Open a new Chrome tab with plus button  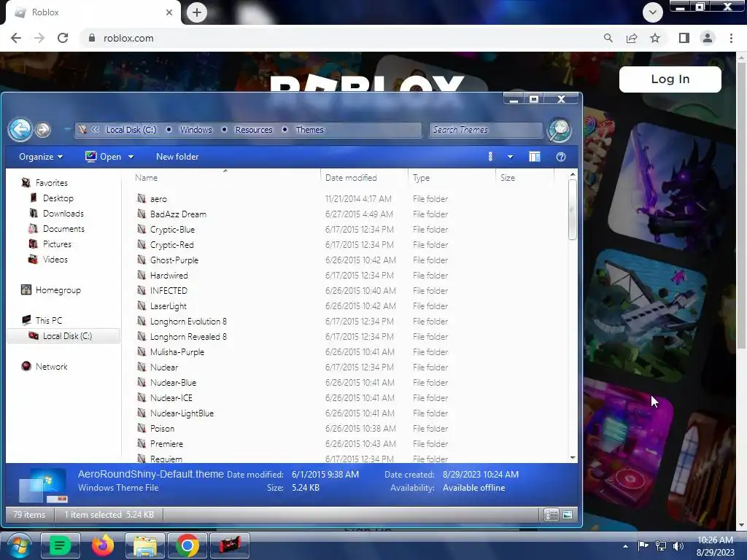(x=197, y=12)
